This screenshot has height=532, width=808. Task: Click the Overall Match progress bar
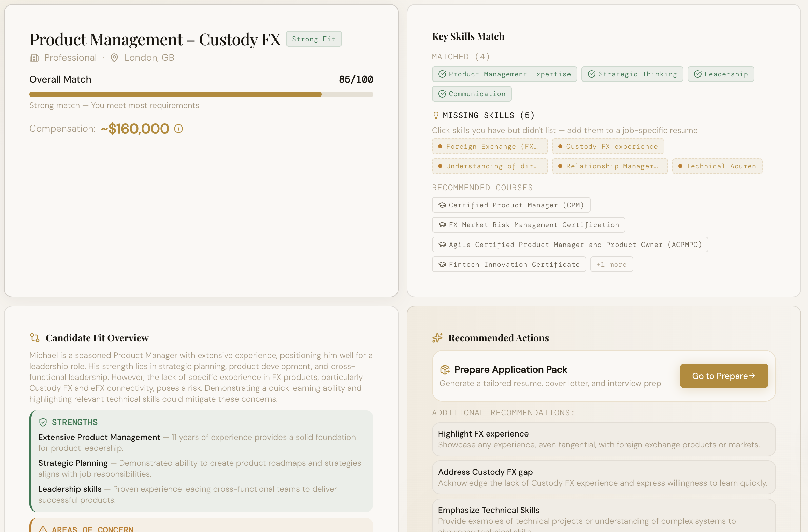201,94
